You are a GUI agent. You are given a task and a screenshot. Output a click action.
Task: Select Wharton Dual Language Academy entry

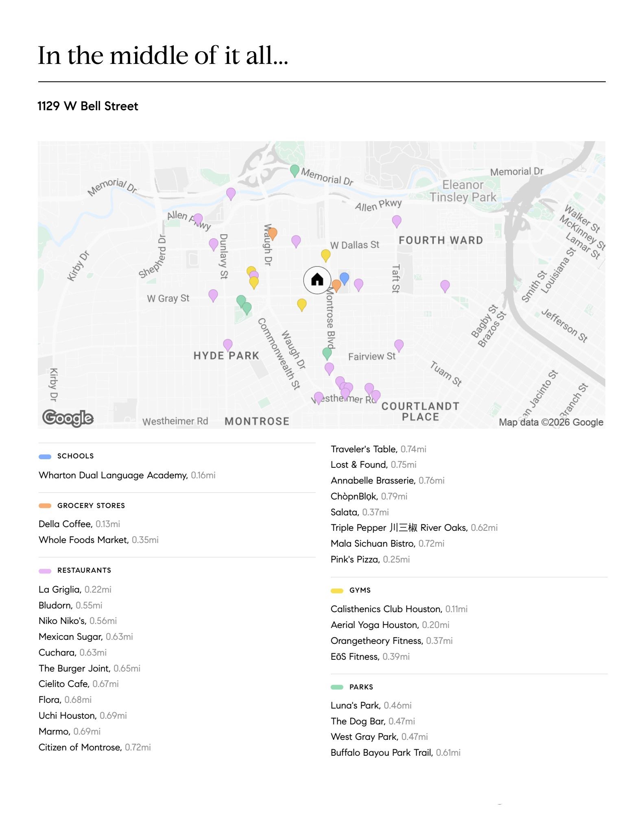[x=127, y=475]
